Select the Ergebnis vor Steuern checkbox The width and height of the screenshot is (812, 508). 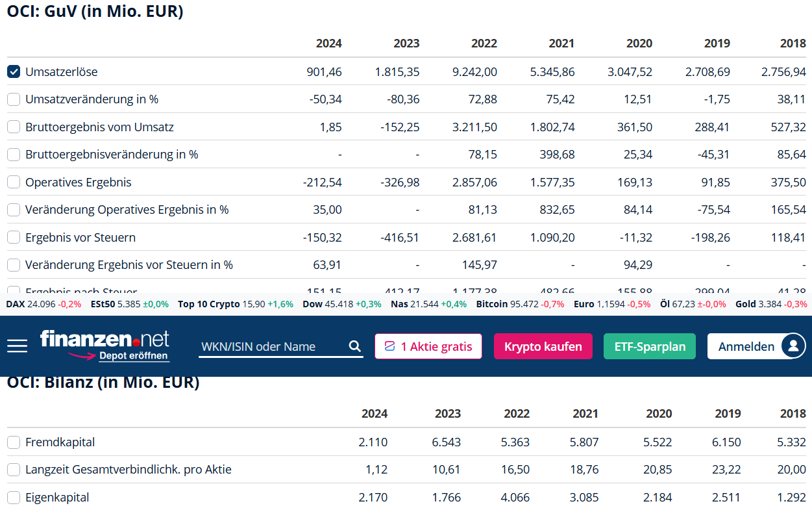tap(14, 238)
